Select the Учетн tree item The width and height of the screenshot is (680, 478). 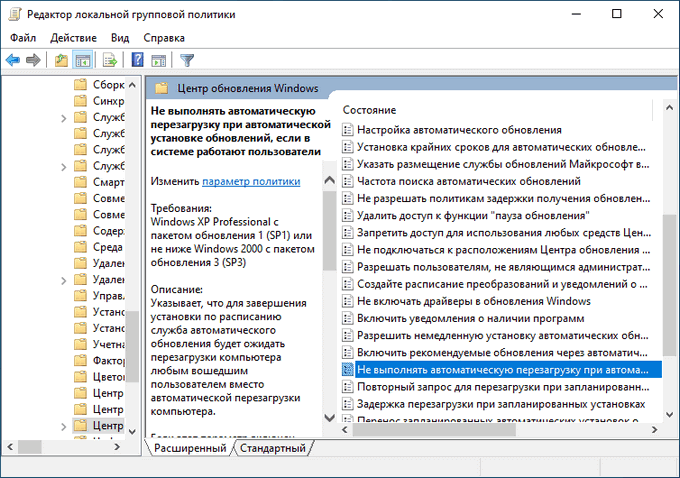(108, 344)
